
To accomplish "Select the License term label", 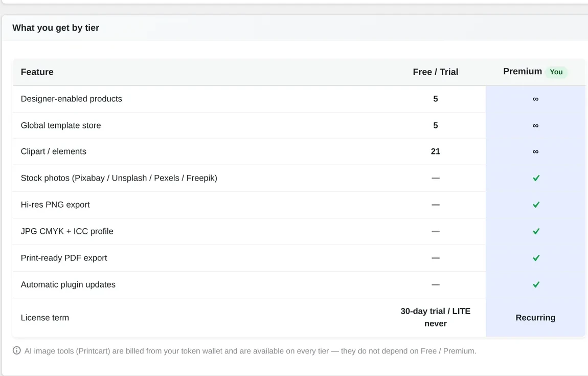I will click(44, 318).
